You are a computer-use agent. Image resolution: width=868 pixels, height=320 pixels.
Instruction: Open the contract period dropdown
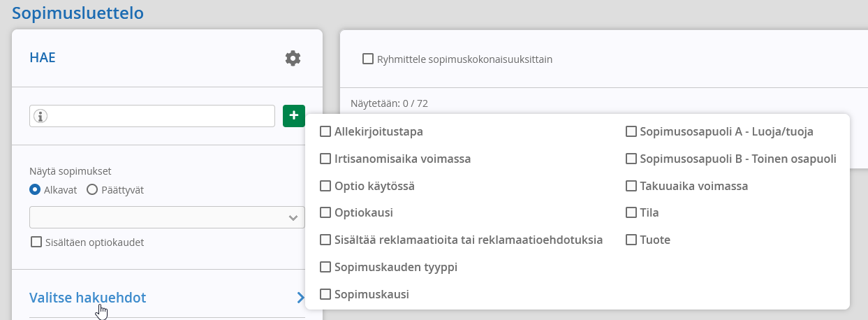(x=167, y=217)
